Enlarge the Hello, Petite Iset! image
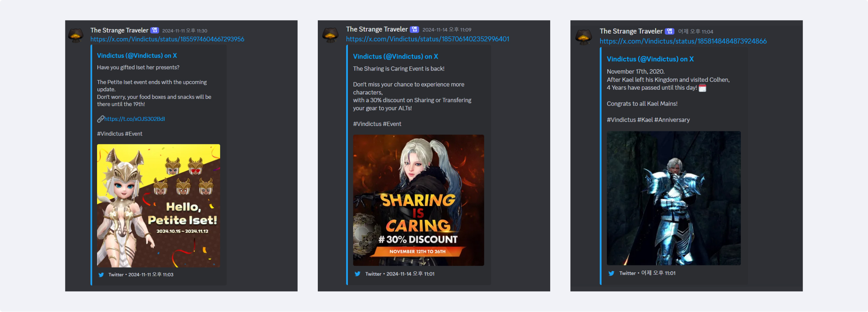 tap(159, 206)
